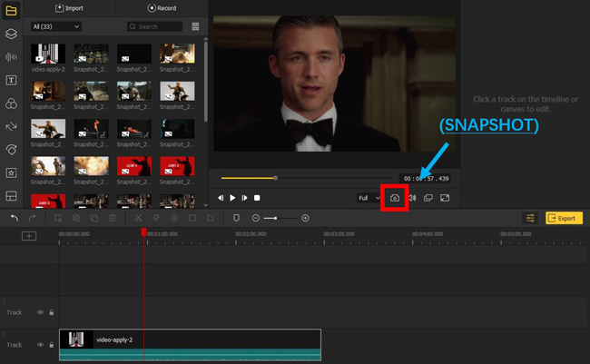
Task: Stop the preview playback
Action: [x=257, y=198]
